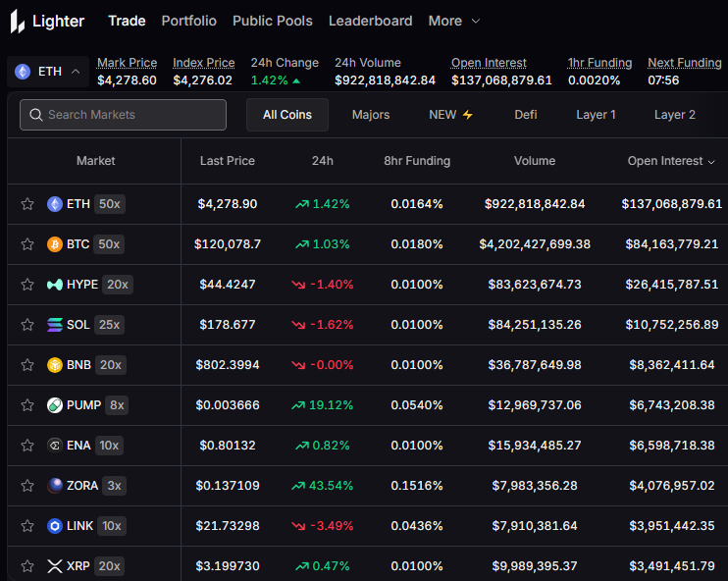Image resolution: width=728 pixels, height=581 pixels.
Task: Collapse the ETH market selector dropdown
Action: pyautogui.click(x=76, y=72)
